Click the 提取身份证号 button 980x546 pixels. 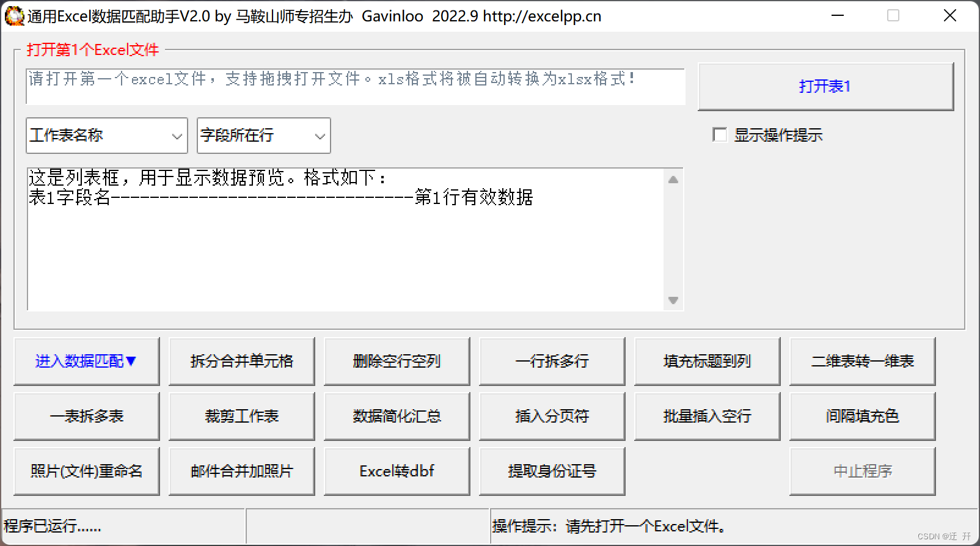(552, 471)
